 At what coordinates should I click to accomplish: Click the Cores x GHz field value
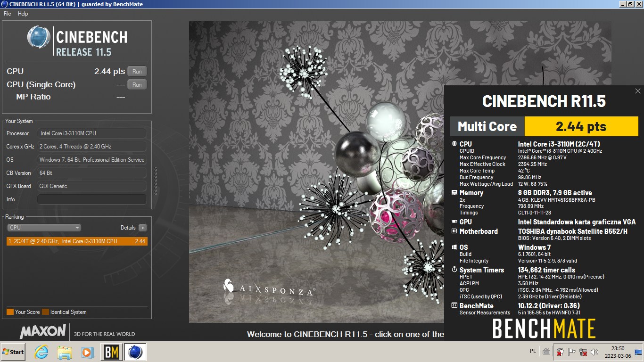click(91, 147)
